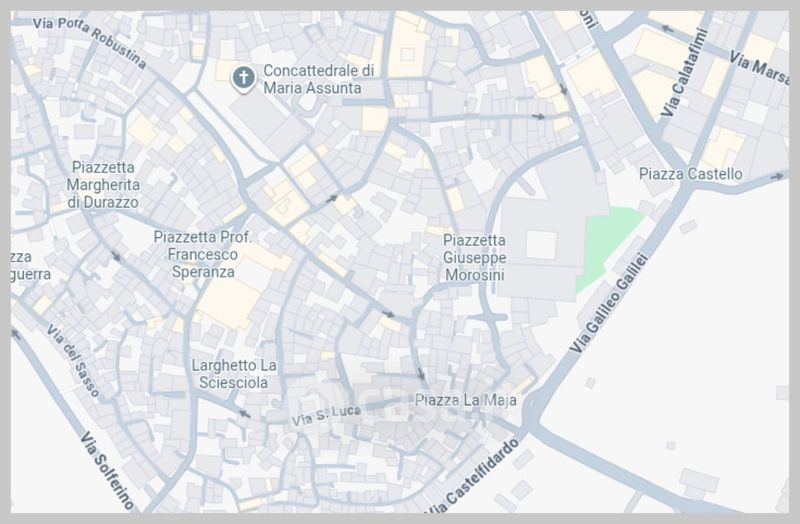Click the one-way arrow on Via S. Luca

point(245,414)
